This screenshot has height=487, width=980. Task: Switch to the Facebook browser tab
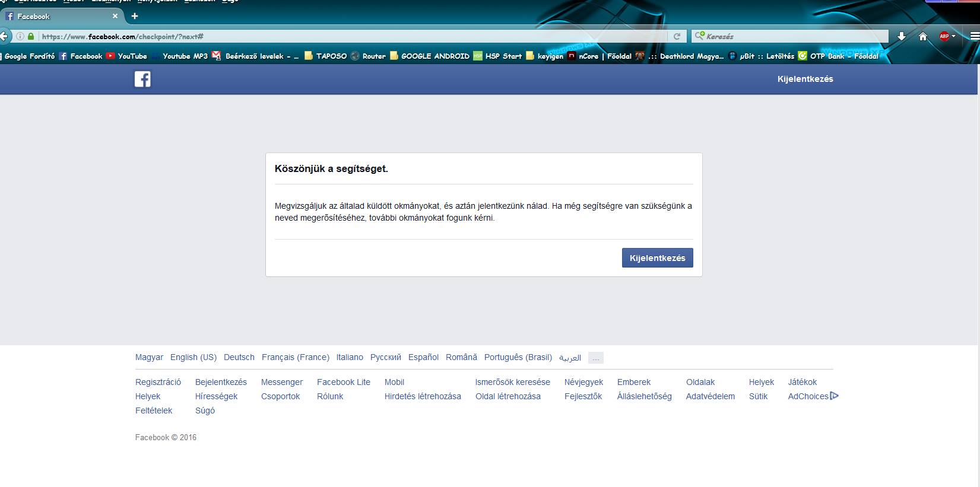59,16
